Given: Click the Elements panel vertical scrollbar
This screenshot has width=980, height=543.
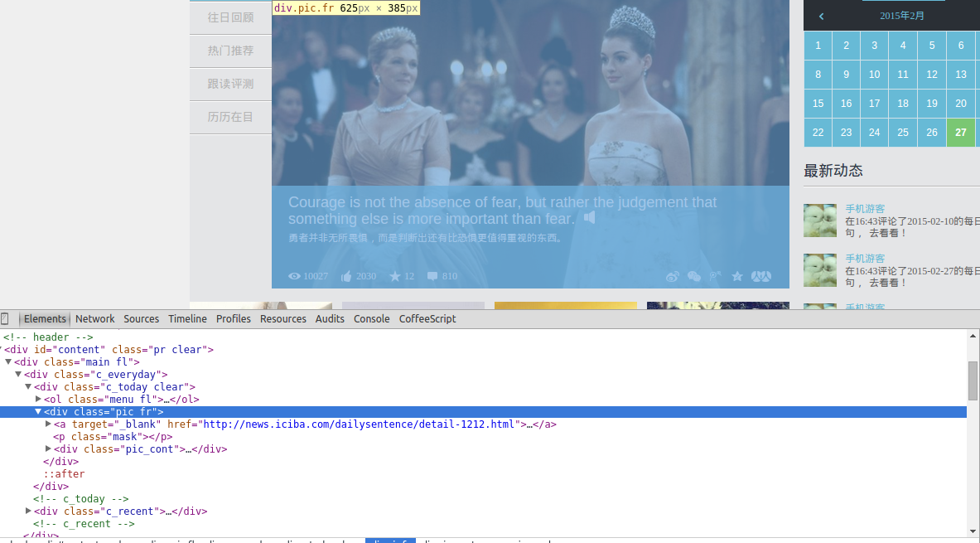Looking at the screenshot, I should tap(973, 381).
